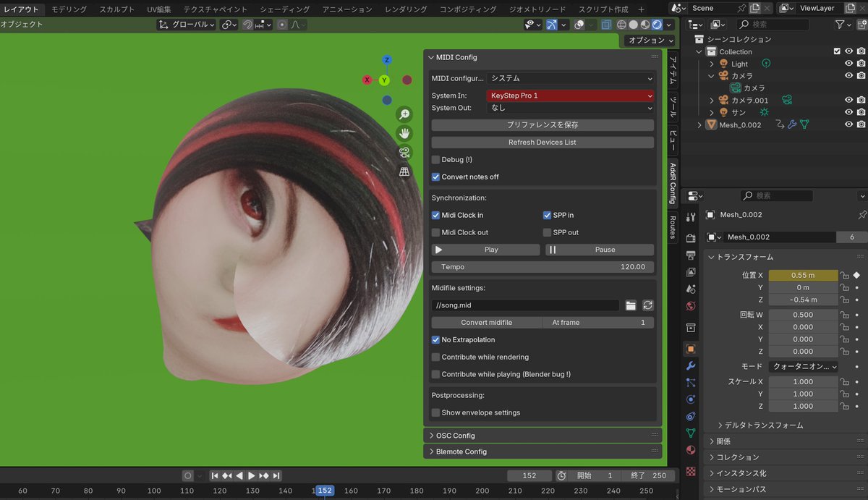Switch to スカルプト workspace tab

[116, 9]
